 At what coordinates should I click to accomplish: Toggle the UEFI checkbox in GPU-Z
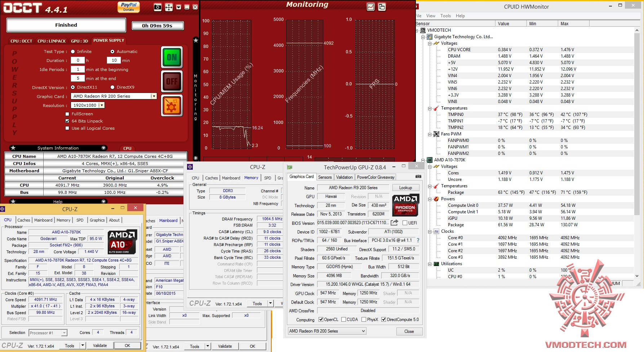tap(405, 223)
